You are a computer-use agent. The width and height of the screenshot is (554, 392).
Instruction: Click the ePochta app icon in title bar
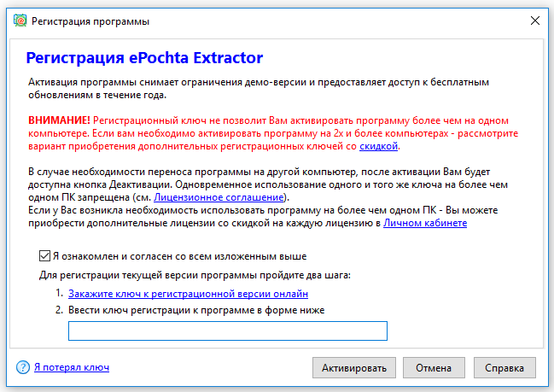click(x=20, y=20)
